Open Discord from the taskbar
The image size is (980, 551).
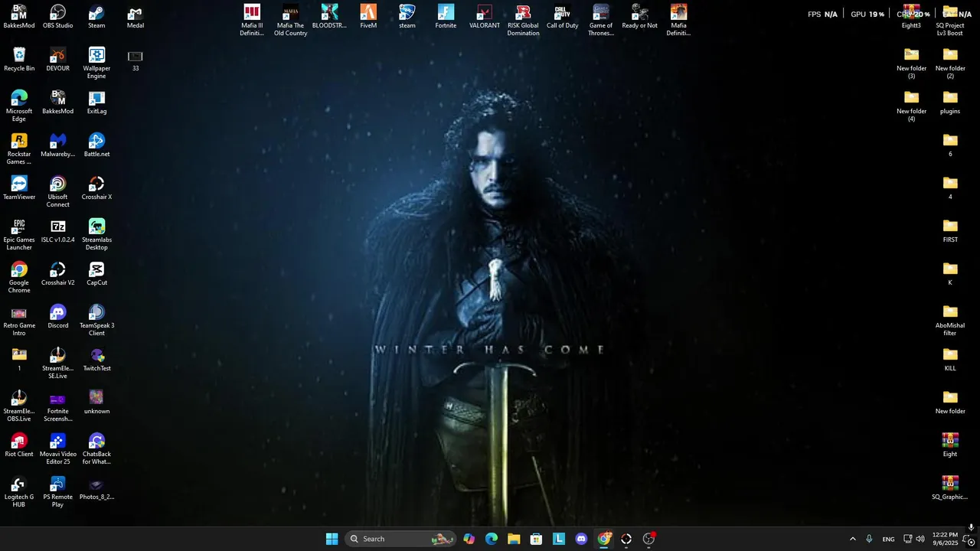coord(581,539)
